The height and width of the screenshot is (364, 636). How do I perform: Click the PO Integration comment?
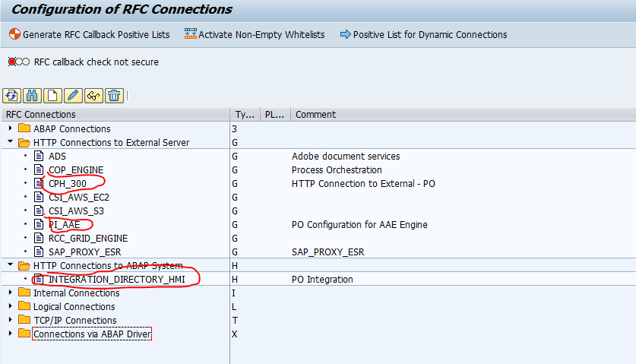tap(322, 279)
